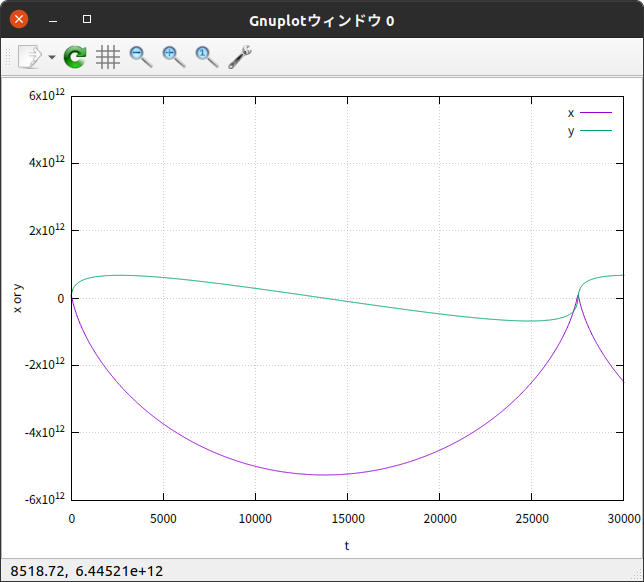Viewport: 644px width, 582px height.
Task: Click the 'x or y' y-axis label
Action: pos(17,299)
